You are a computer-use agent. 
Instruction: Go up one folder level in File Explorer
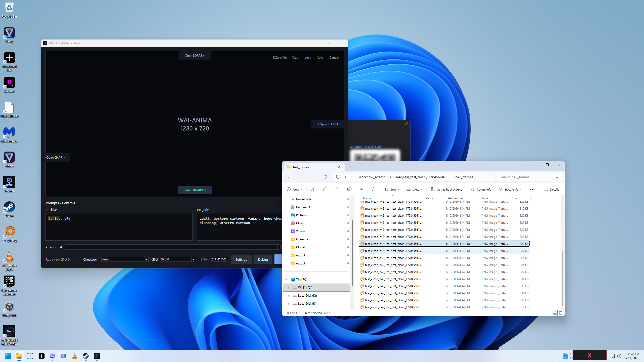tap(313, 177)
